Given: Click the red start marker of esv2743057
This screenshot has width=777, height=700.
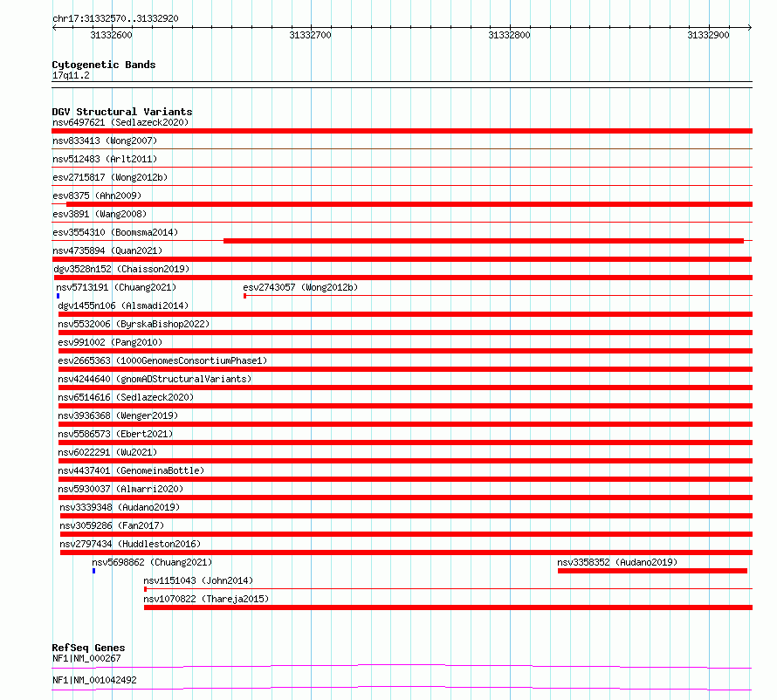Looking at the screenshot, I should 244,296.
